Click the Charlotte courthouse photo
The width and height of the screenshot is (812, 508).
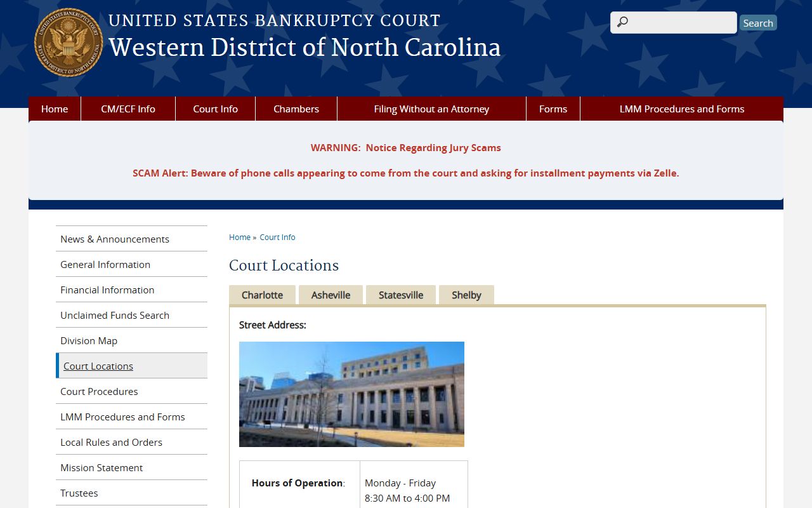351,394
